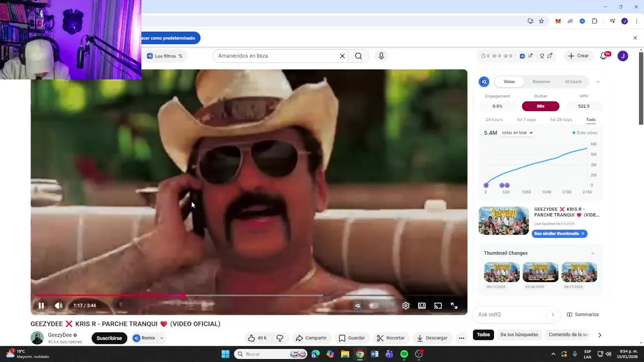Click the Summarize button

pos(583,314)
